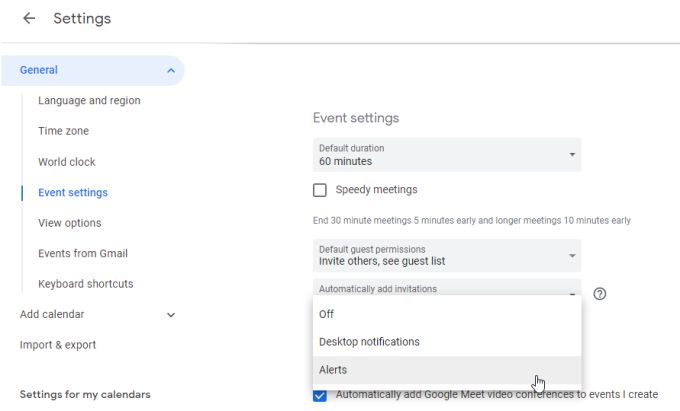The width and height of the screenshot is (680, 411).
Task: Click the help question mark icon
Action: tap(600, 293)
